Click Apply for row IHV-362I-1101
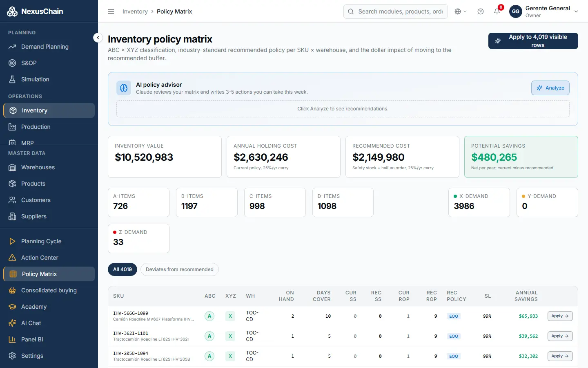Viewport: 588px width, 368px height. tap(560, 336)
